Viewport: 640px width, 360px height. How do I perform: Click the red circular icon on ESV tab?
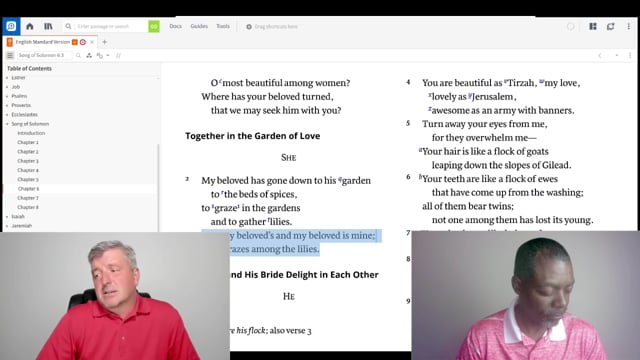83,42
